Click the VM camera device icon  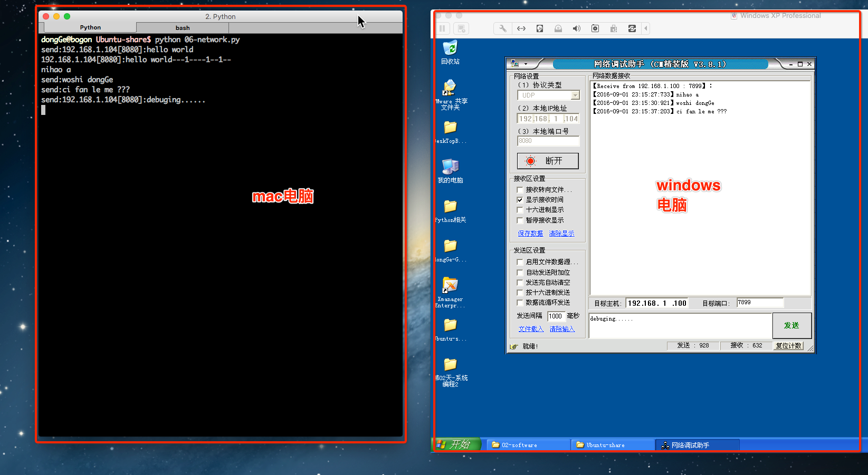click(595, 28)
